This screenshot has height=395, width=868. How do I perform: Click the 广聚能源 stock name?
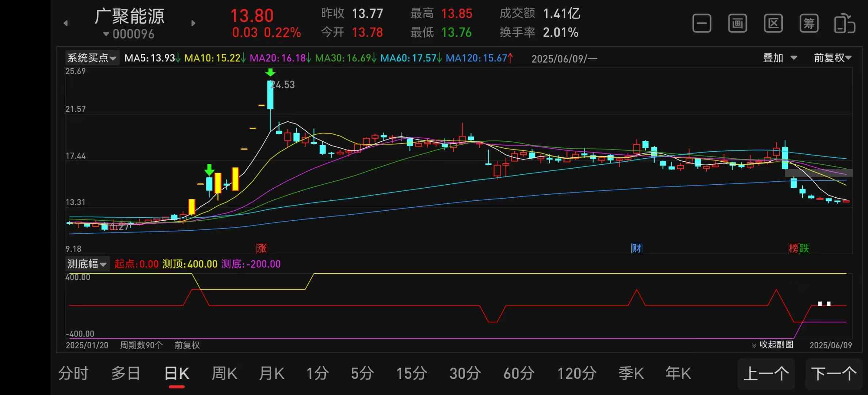point(129,16)
